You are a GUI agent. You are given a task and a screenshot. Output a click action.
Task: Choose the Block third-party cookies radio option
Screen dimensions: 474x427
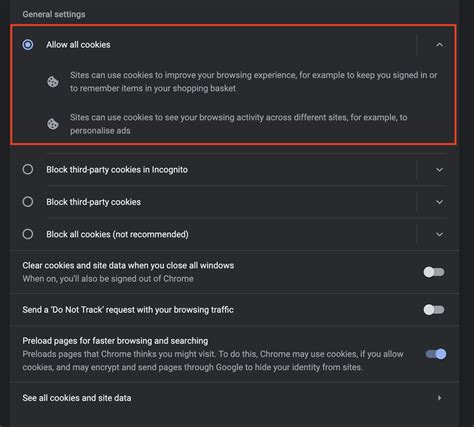click(28, 202)
